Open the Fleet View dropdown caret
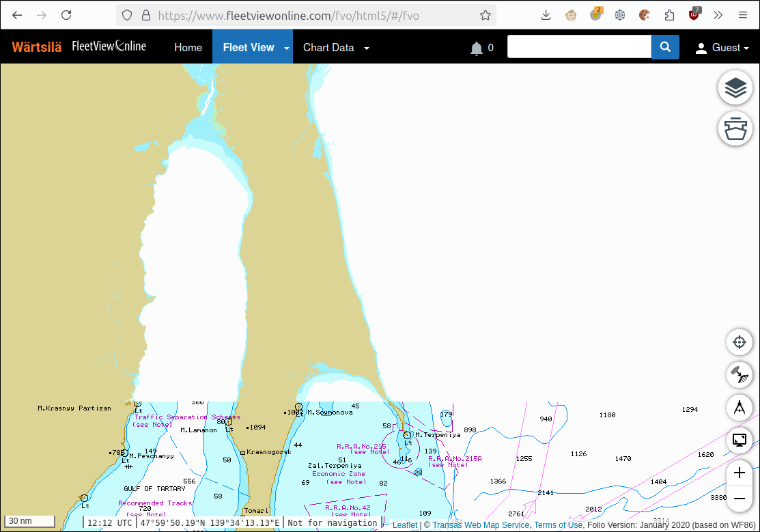This screenshot has height=532, width=760. tap(287, 48)
